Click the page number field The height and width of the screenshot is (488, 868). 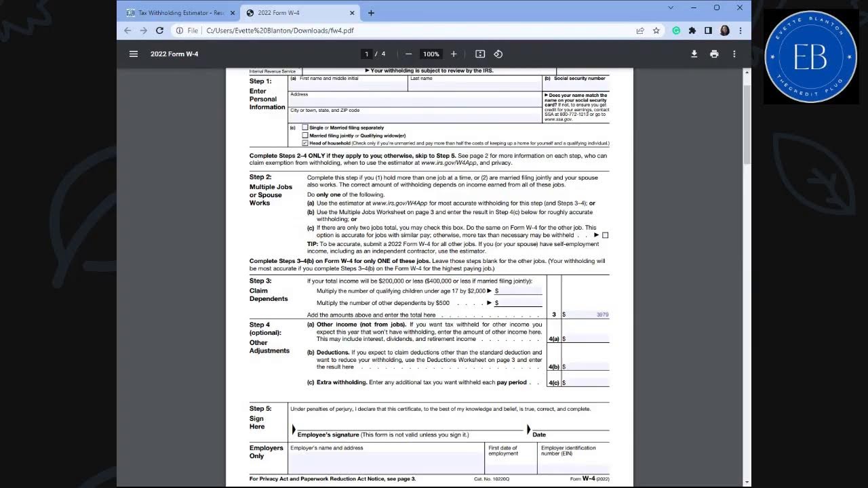(367, 54)
